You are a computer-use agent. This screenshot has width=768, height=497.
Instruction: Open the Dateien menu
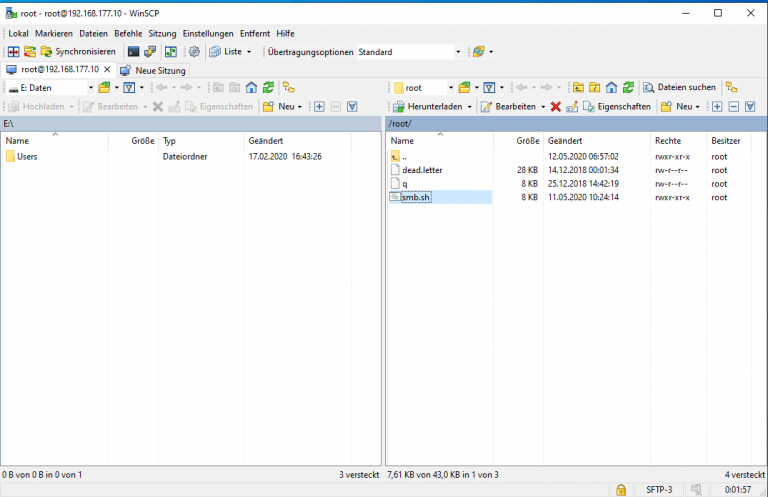[x=94, y=33]
